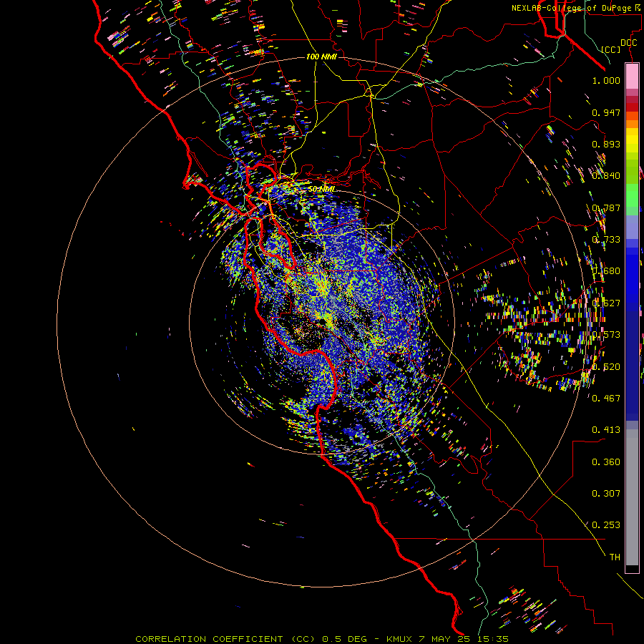Select the 0.253 legend value

pyautogui.click(x=606, y=525)
